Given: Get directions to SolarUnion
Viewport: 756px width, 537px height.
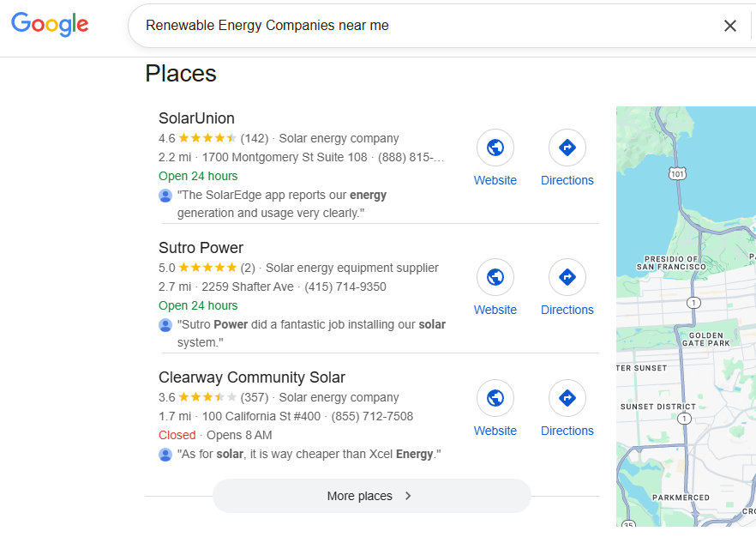Looking at the screenshot, I should 567,148.
